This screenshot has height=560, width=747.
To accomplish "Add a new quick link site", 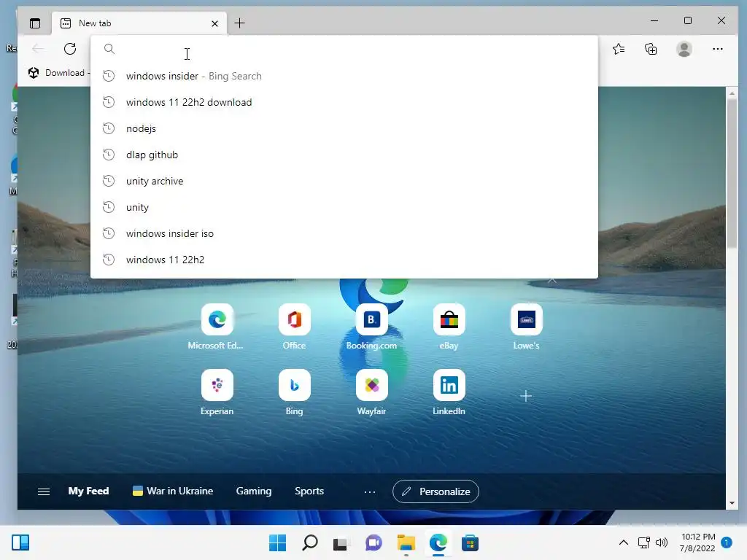I will pos(526,396).
